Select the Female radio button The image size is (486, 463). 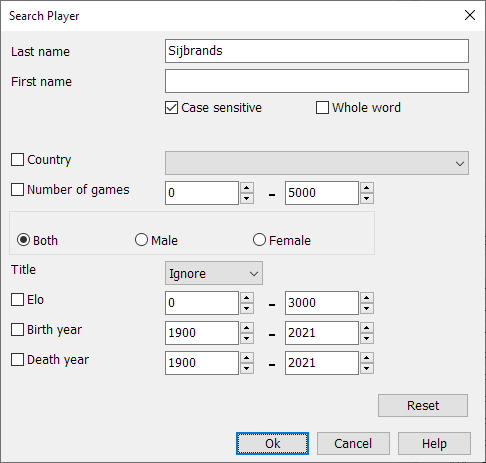(x=259, y=240)
